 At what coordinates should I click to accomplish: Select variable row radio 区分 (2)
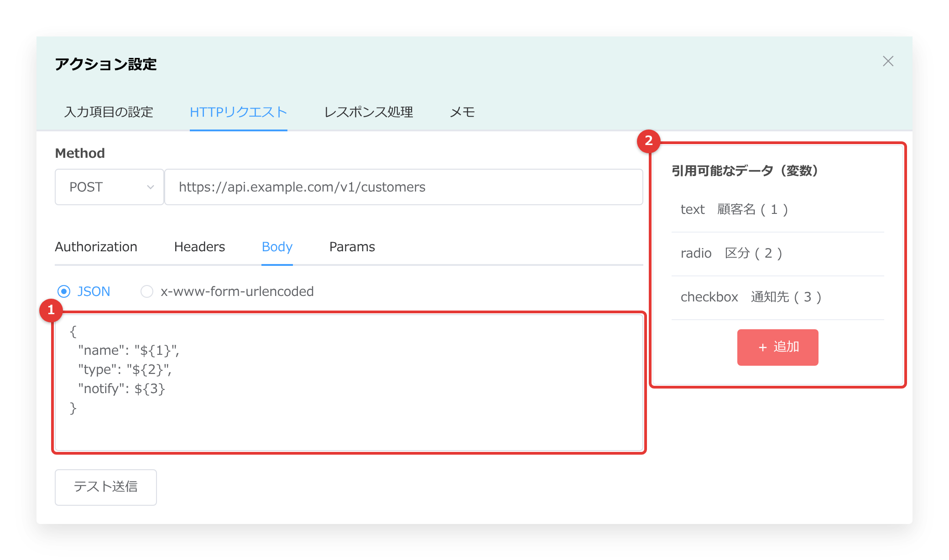tap(777, 254)
